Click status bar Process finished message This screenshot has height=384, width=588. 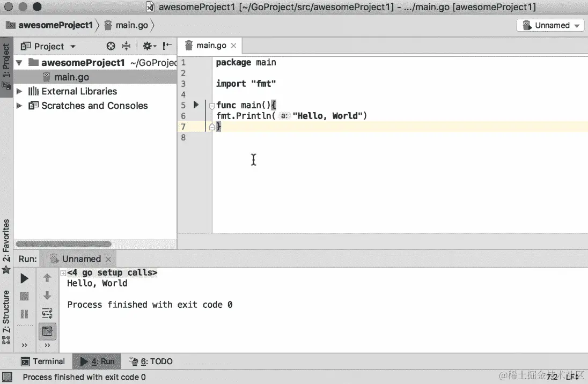[84, 377]
